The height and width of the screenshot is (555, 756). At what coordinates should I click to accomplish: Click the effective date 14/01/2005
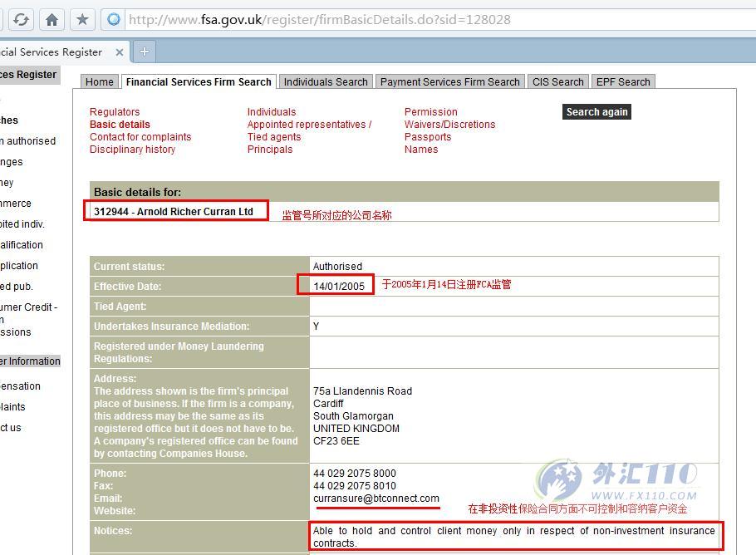[339, 287]
